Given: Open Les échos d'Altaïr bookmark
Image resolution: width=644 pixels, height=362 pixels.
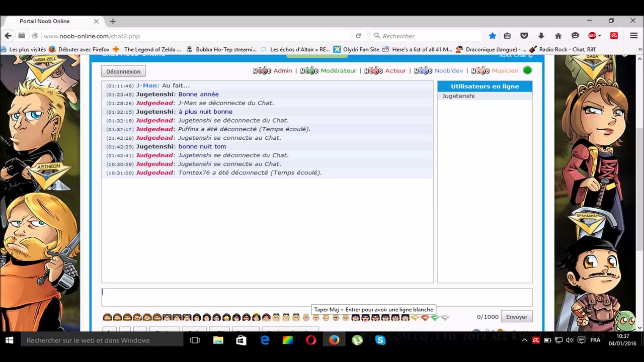Looking at the screenshot, I should [x=295, y=49].
